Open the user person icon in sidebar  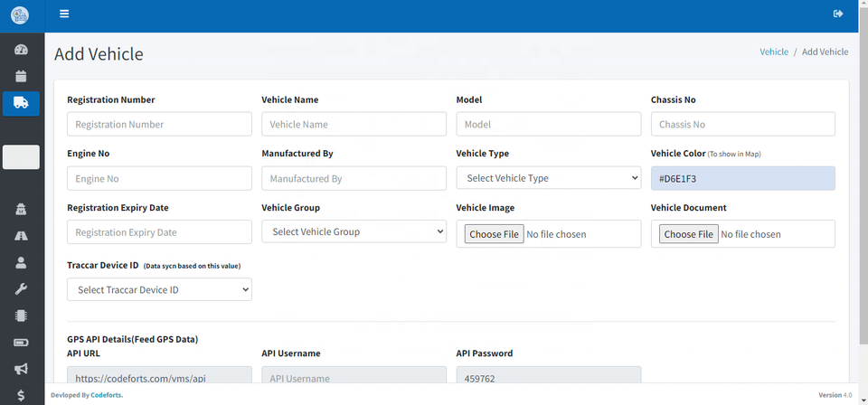click(21, 263)
